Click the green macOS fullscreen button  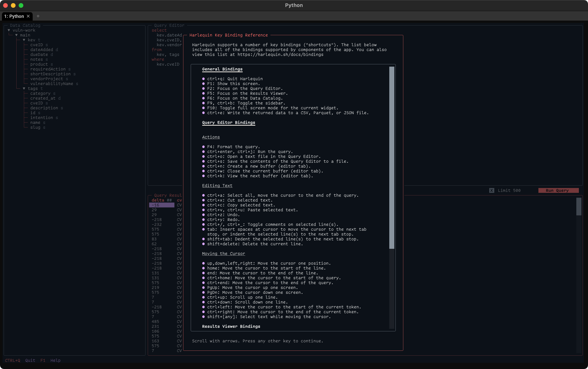pyautogui.click(x=21, y=5)
